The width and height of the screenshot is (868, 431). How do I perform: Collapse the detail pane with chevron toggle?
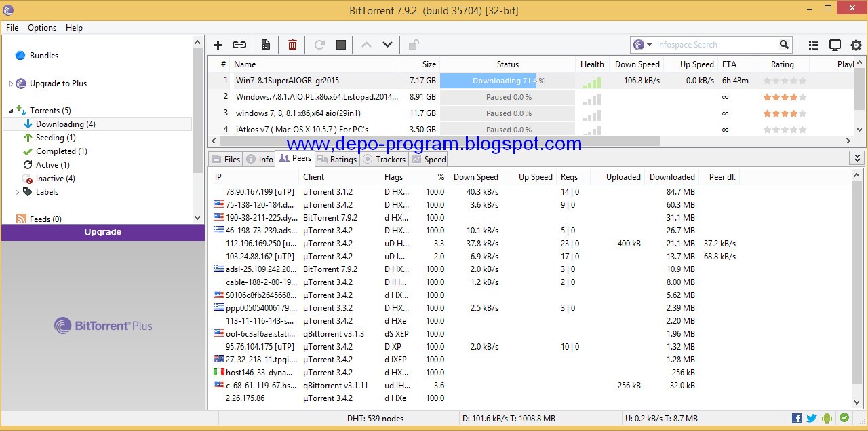[856, 158]
